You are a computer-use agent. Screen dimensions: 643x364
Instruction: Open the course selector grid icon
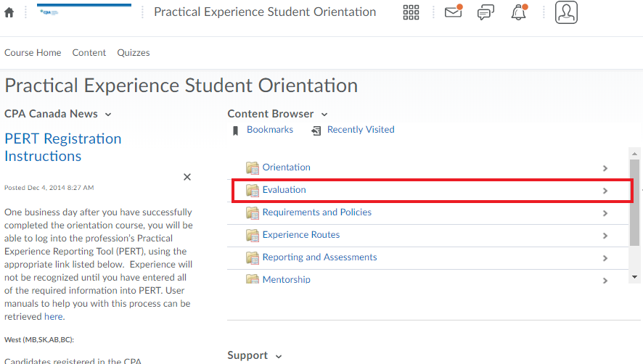click(411, 12)
